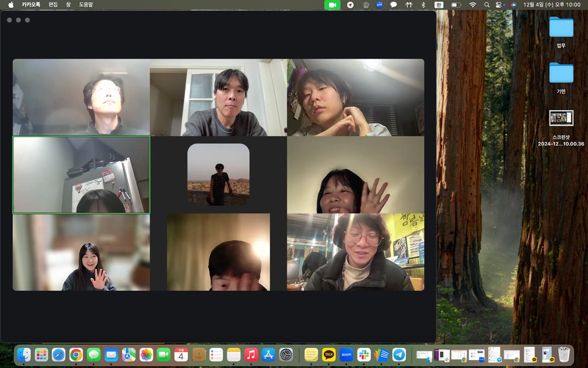Open Zoom app in the dock
588x368 pixels.
click(346, 355)
